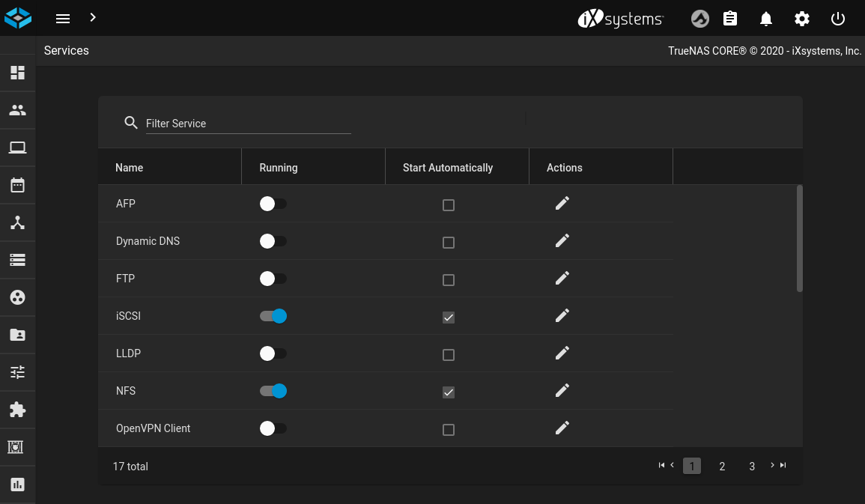Collapse the sidebar with hamburger menu

click(x=63, y=19)
